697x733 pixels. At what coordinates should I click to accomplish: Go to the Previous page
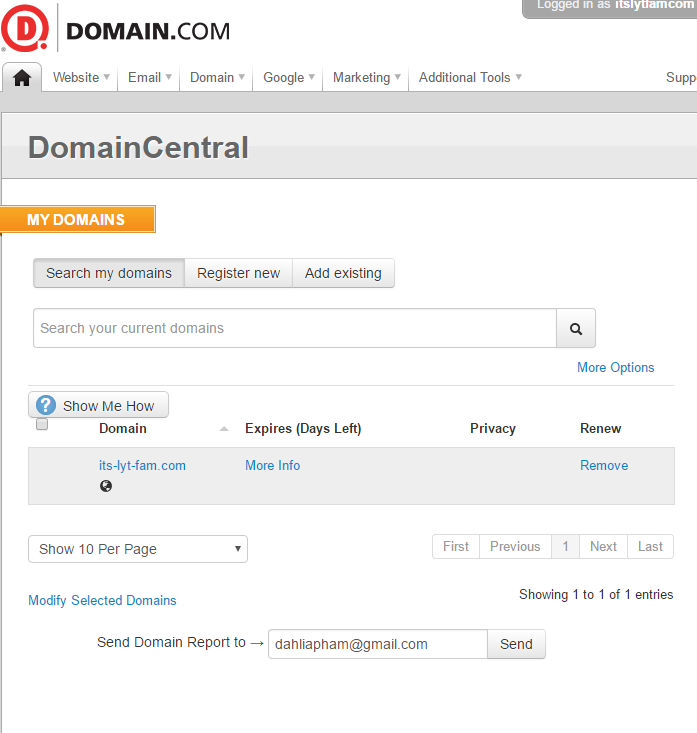(x=515, y=546)
